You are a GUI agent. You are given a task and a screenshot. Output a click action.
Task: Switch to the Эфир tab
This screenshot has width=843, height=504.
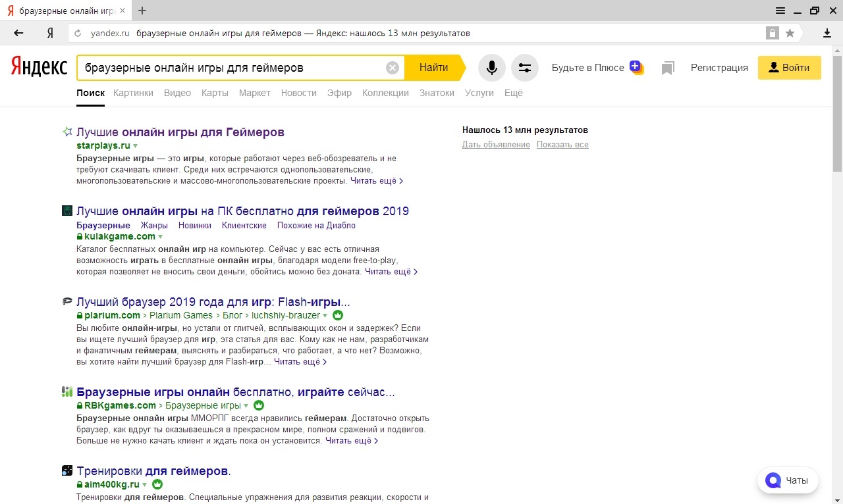[339, 93]
